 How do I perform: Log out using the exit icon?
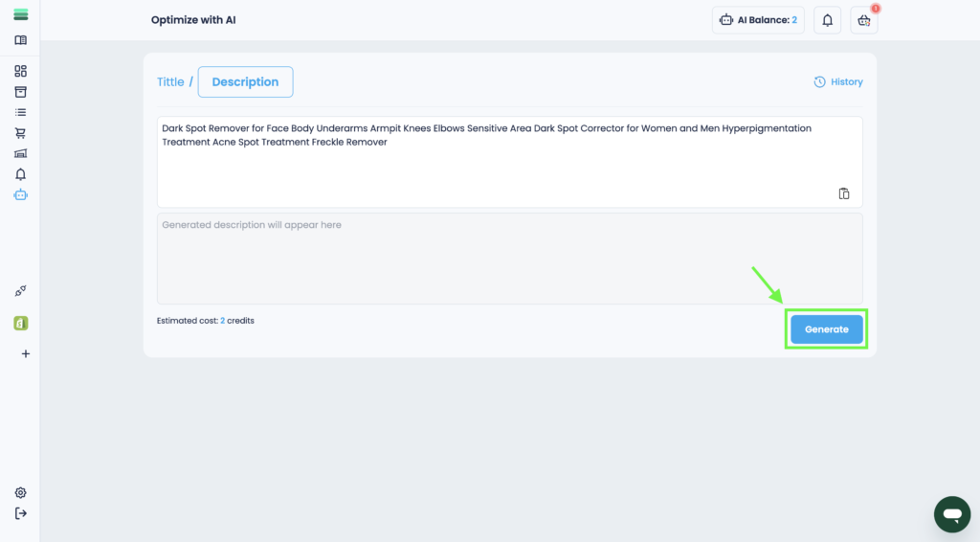click(20, 513)
